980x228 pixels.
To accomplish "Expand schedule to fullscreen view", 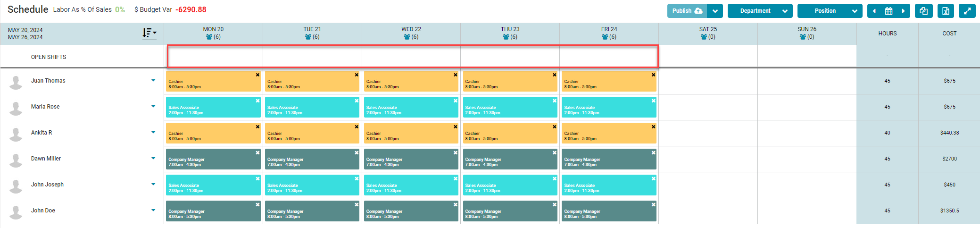I will pos(967,11).
